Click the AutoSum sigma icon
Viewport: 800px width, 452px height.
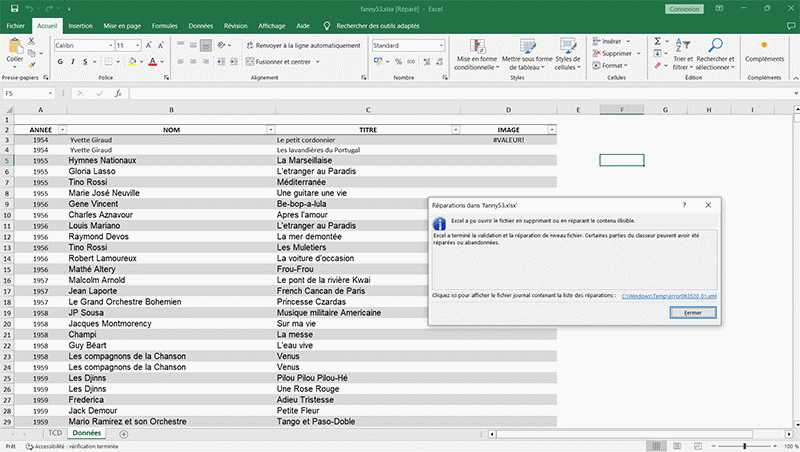coord(657,41)
